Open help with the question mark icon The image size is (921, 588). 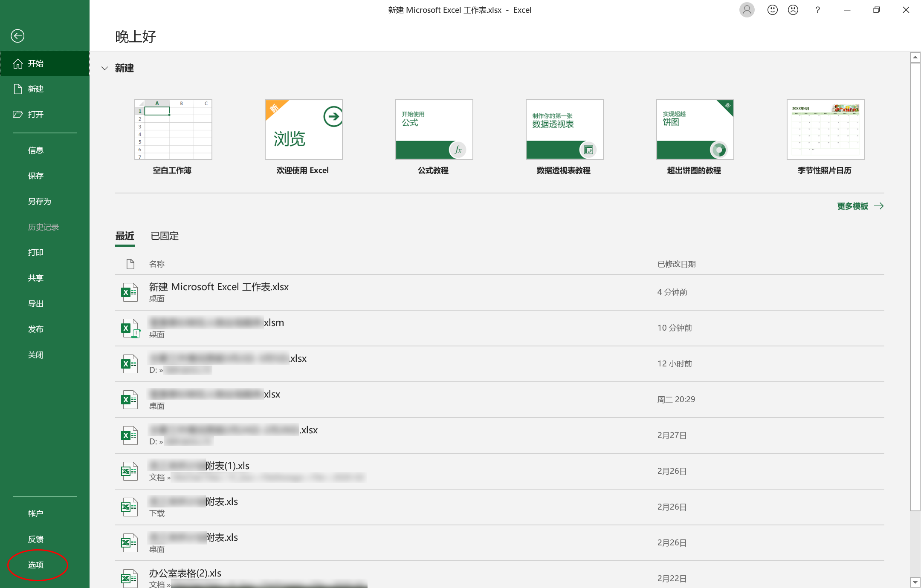817,10
